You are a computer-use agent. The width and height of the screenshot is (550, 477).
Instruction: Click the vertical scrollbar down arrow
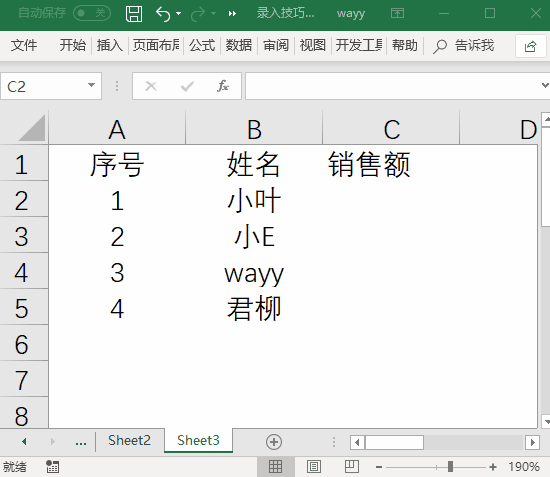pyautogui.click(x=546, y=422)
